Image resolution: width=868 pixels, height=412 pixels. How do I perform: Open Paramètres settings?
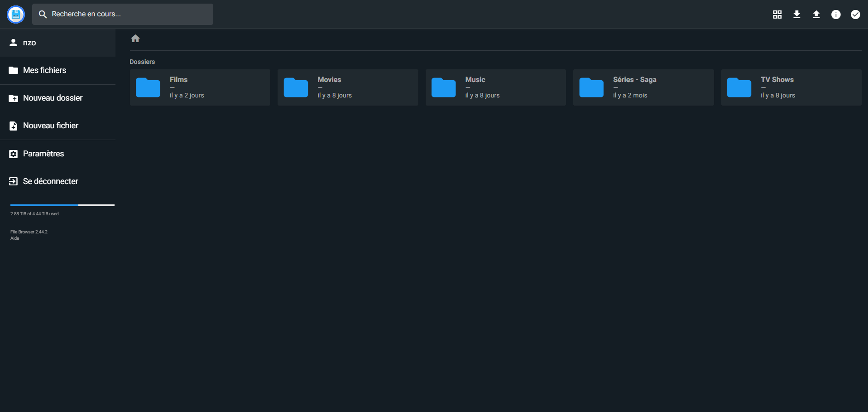coord(43,154)
